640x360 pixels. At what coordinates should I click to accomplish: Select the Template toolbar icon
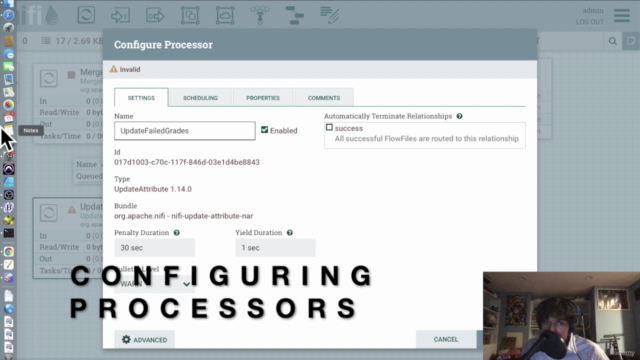pyautogui.click(x=294, y=15)
